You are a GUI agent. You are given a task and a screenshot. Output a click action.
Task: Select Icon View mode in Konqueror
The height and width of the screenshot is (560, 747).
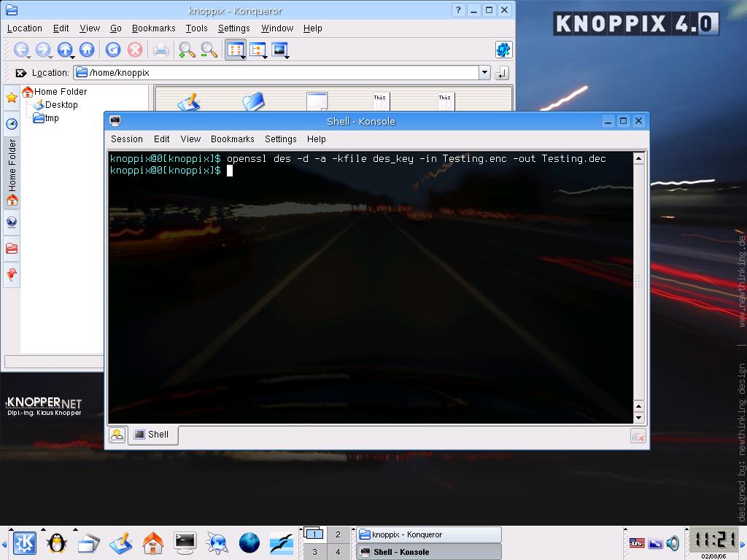pos(236,50)
